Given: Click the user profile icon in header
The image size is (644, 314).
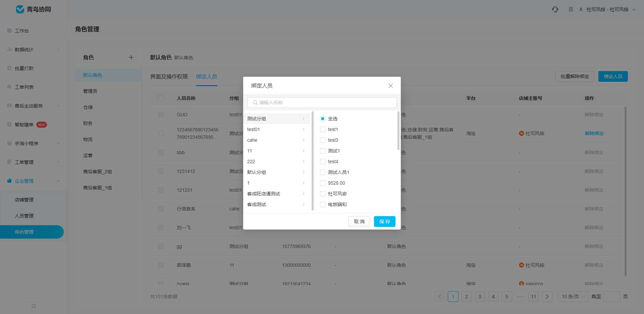Looking at the screenshot, I should [x=581, y=9].
